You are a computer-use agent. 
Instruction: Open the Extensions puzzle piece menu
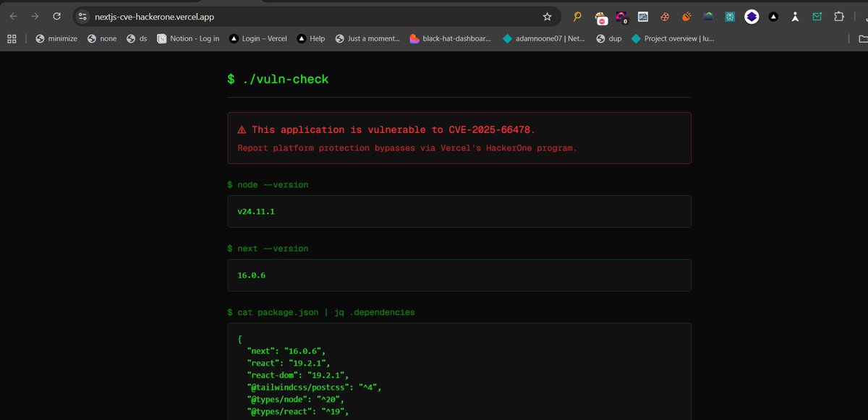point(839,16)
